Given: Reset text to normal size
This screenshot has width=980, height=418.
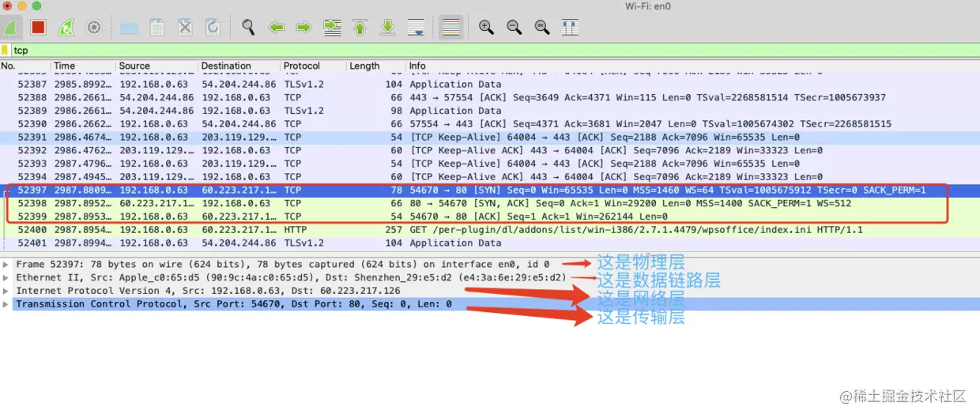Looking at the screenshot, I should tap(541, 28).
